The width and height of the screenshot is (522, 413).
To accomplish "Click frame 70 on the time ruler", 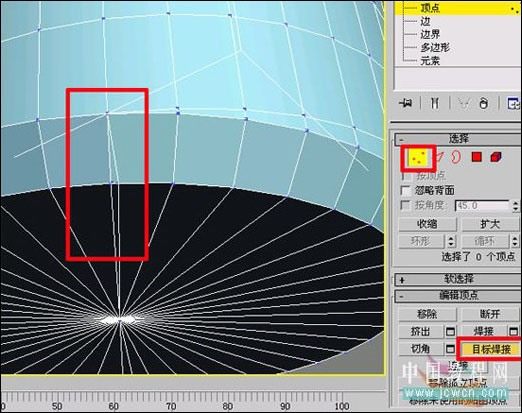I will (x=171, y=406).
